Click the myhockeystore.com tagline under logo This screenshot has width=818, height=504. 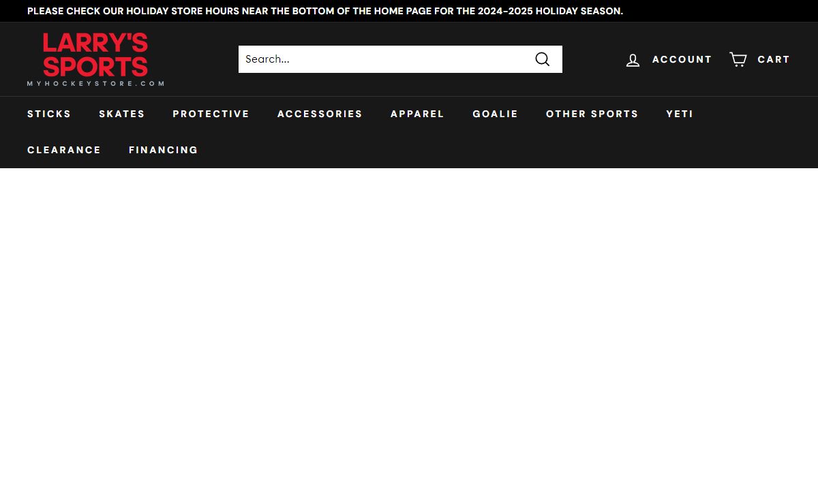[x=95, y=84]
